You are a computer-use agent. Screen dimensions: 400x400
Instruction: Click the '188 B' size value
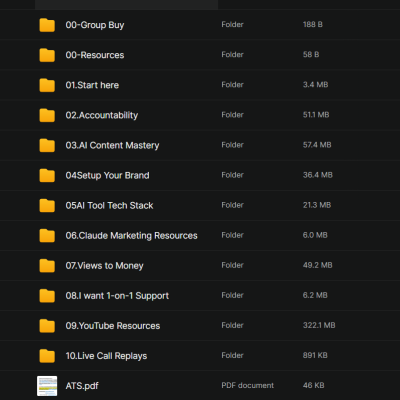pos(313,25)
